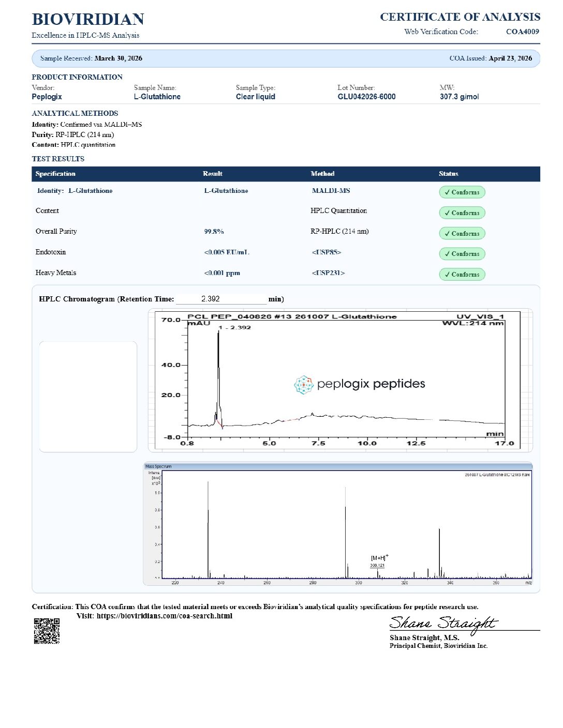Click overall purity result 99.8%
This screenshot has height=728, width=563.
coord(214,232)
